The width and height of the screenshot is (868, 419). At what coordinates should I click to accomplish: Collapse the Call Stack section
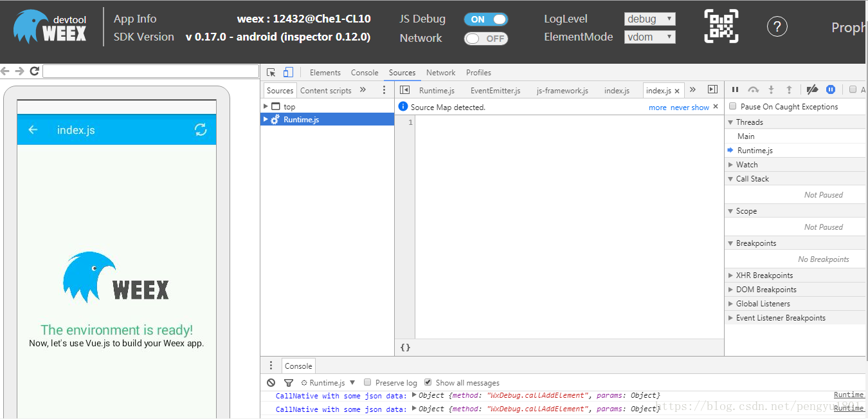click(x=731, y=179)
